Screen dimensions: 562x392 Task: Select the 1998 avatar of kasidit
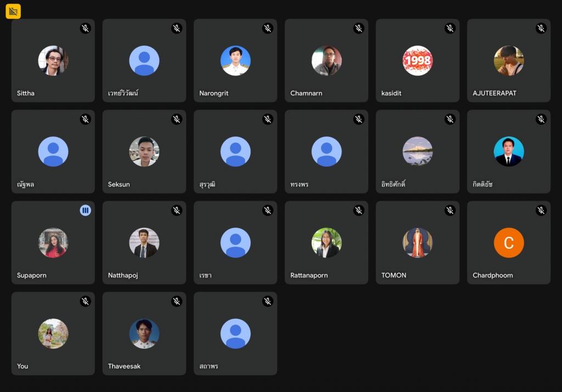pyautogui.click(x=418, y=60)
